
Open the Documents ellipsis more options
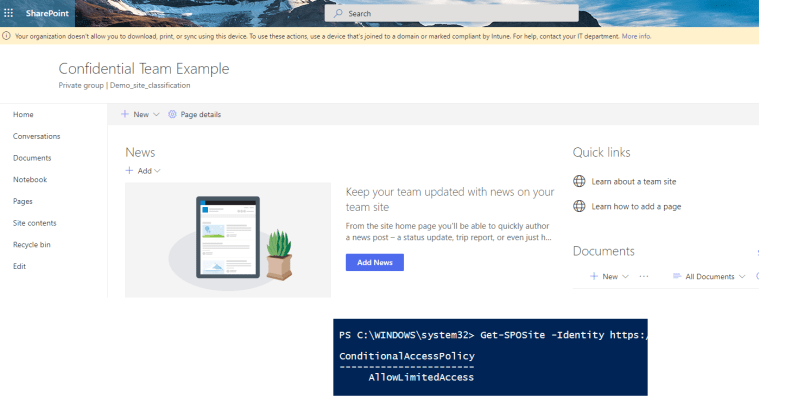(644, 276)
